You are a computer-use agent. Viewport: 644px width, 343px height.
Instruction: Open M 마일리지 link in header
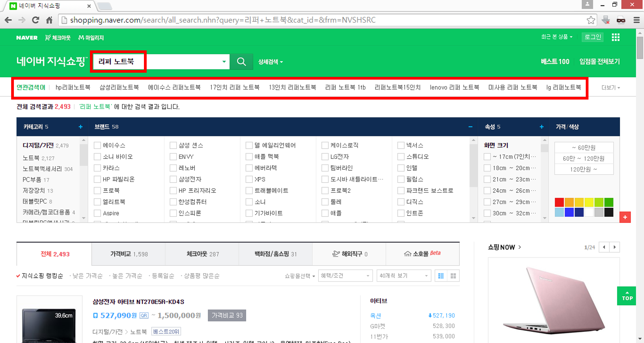(91, 38)
